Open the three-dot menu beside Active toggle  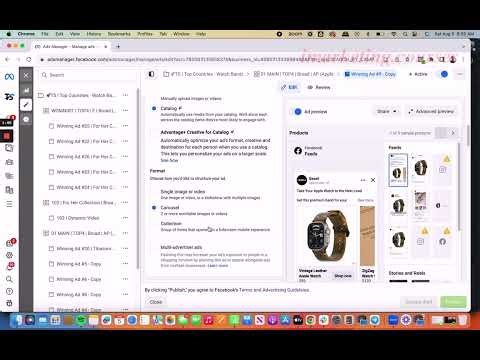pos(460,74)
